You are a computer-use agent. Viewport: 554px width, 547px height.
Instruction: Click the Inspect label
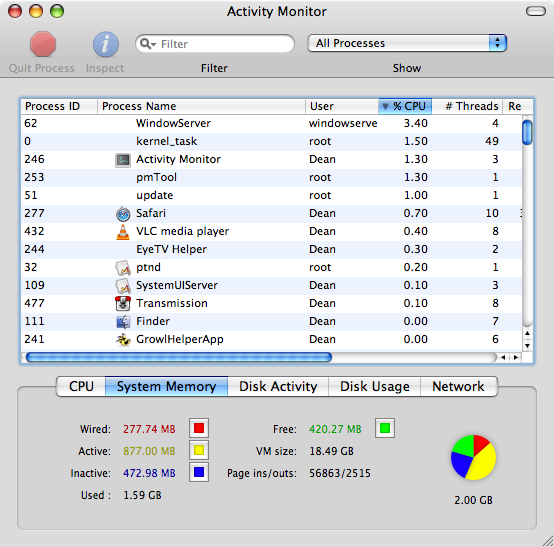pyautogui.click(x=105, y=68)
